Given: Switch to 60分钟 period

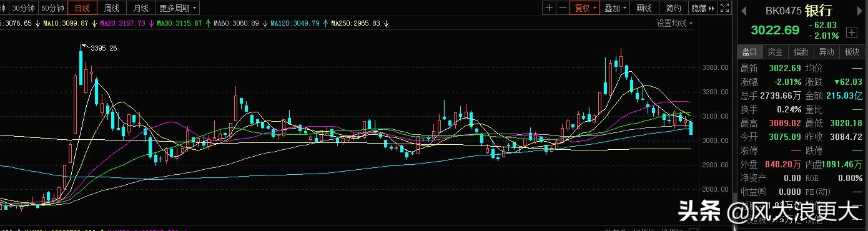Looking at the screenshot, I should click(x=52, y=8).
